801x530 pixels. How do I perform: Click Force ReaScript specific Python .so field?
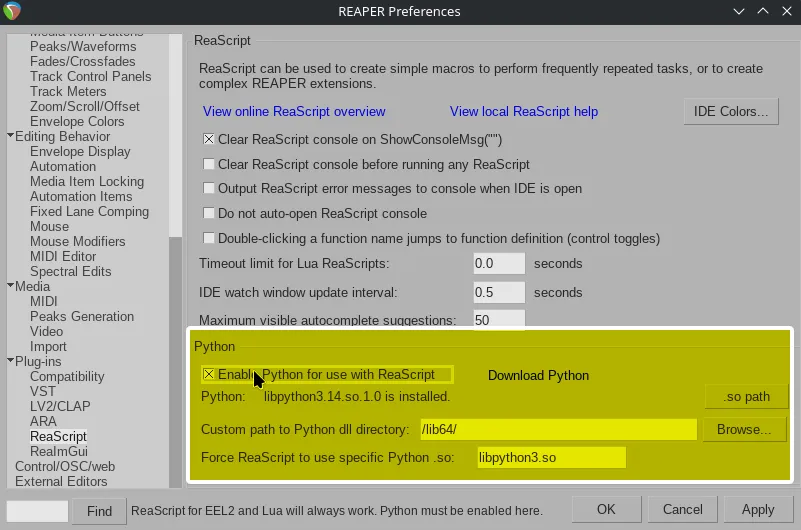552,457
